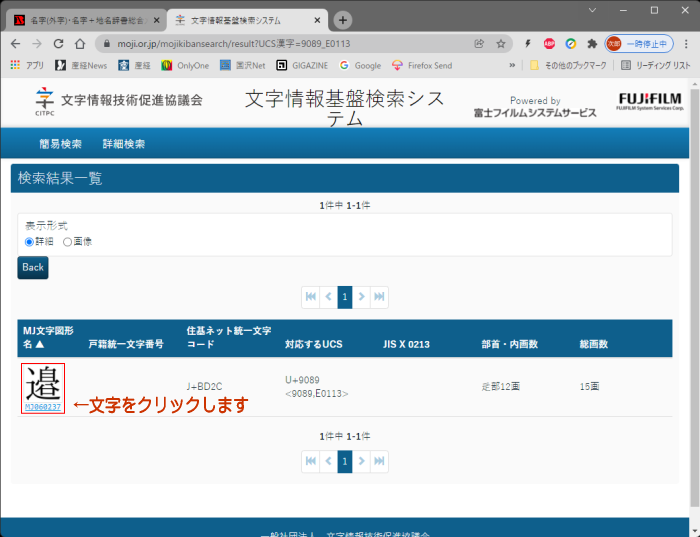Viewport: 700px width, 537px height.
Task: Go to last page in top pagination
Action: [x=379, y=297]
